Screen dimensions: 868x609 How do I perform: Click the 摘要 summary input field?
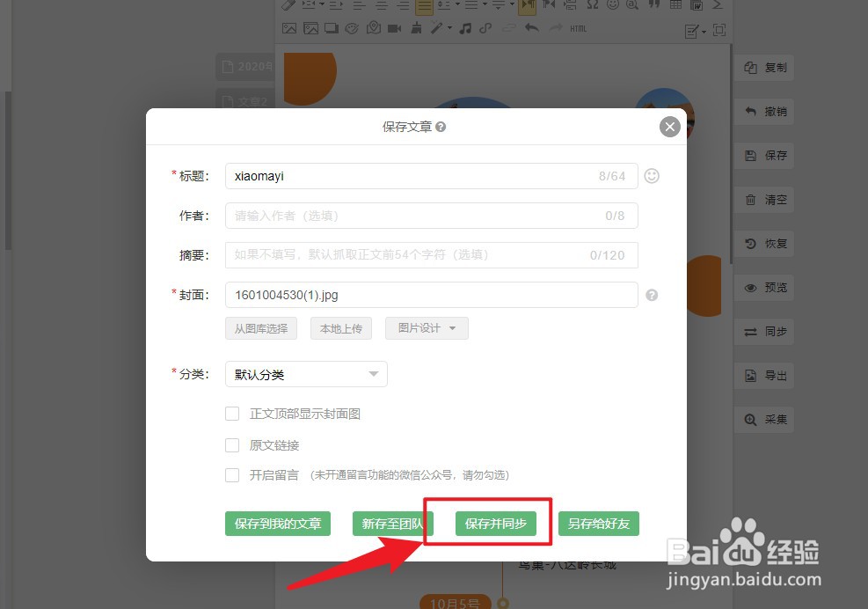click(x=431, y=255)
